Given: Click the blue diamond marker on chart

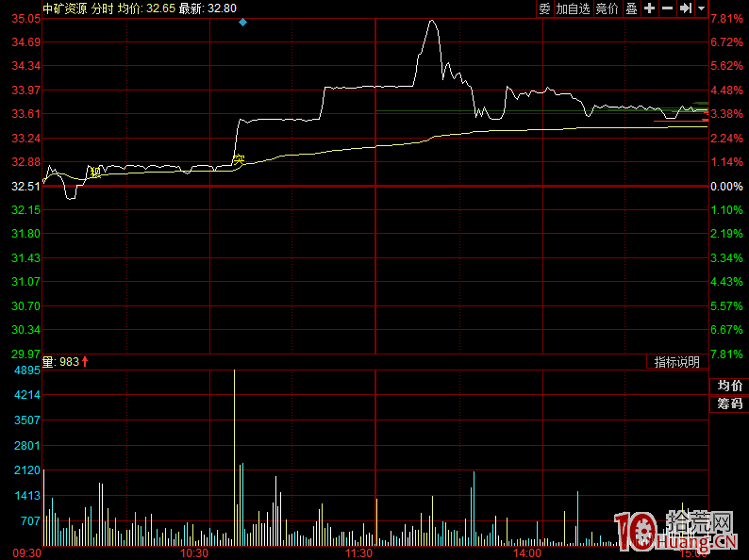Looking at the screenshot, I should click(x=242, y=22).
